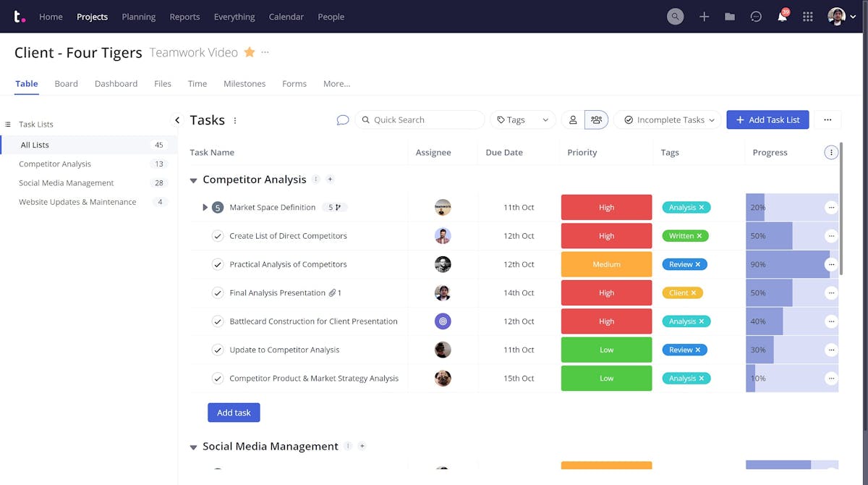This screenshot has width=868, height=485.
Task: Open Calendar in top navigation
Action: coord(286,17)
